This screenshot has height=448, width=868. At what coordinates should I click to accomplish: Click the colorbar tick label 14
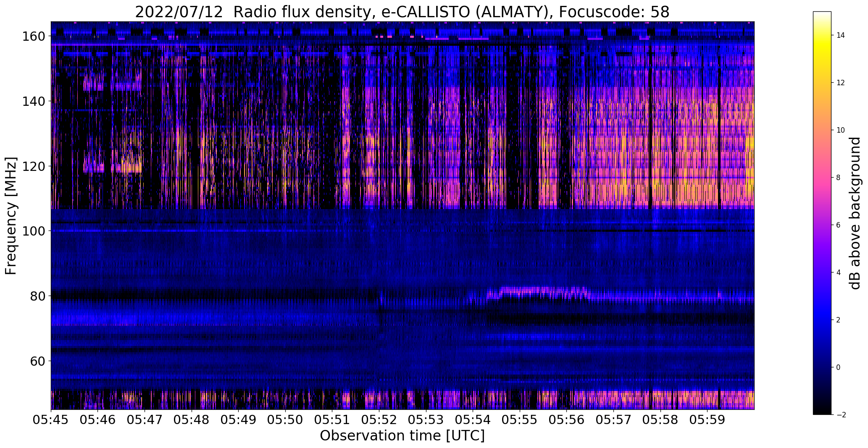point(841,35)
